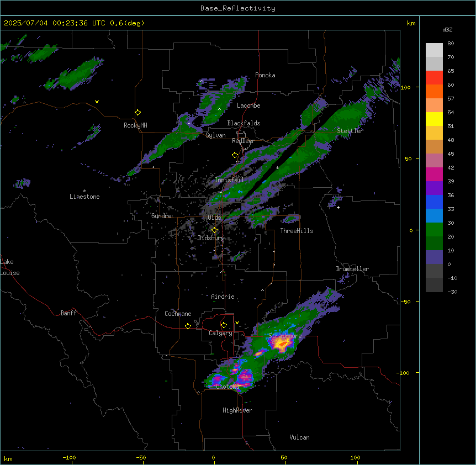This screenshot has height=465, width=476.
Task: Select the yellow diamond marker below Cochrane
Action: [x=188, y=326]
